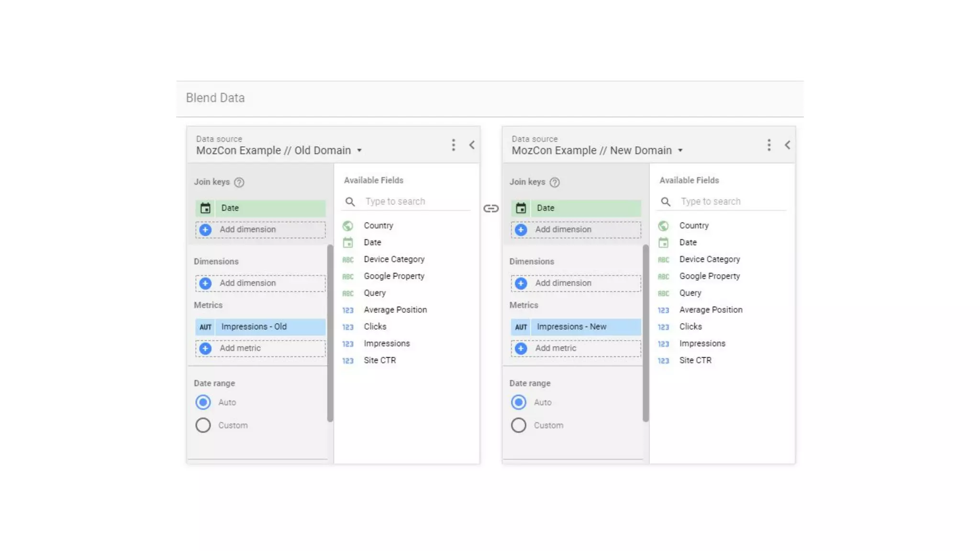Click the join link icon between data sources
Screen dimensions: 980x551
coord(490,209)
